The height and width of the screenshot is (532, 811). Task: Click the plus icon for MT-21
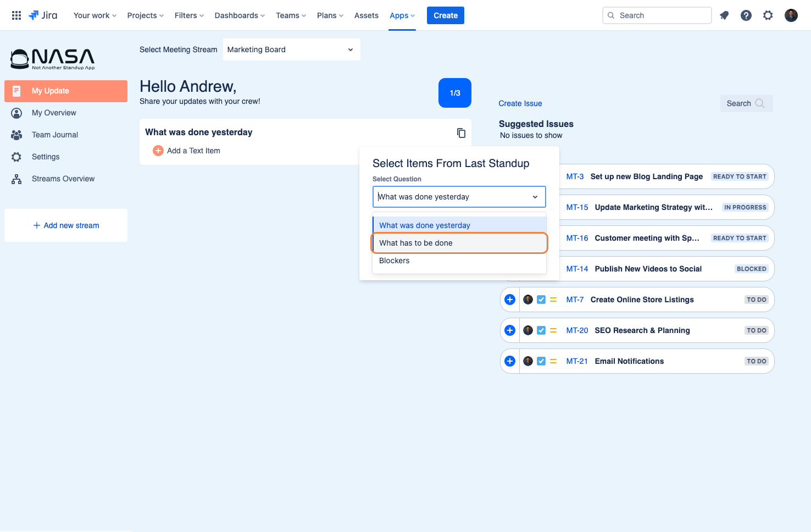[x=510, y=361]
